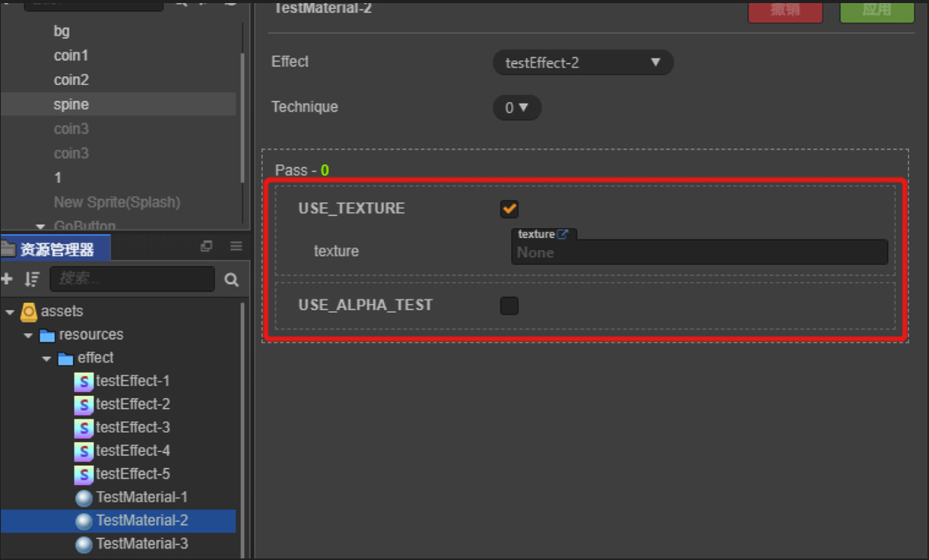
Task: Click the yellow assets database icon
Action: 29,312
